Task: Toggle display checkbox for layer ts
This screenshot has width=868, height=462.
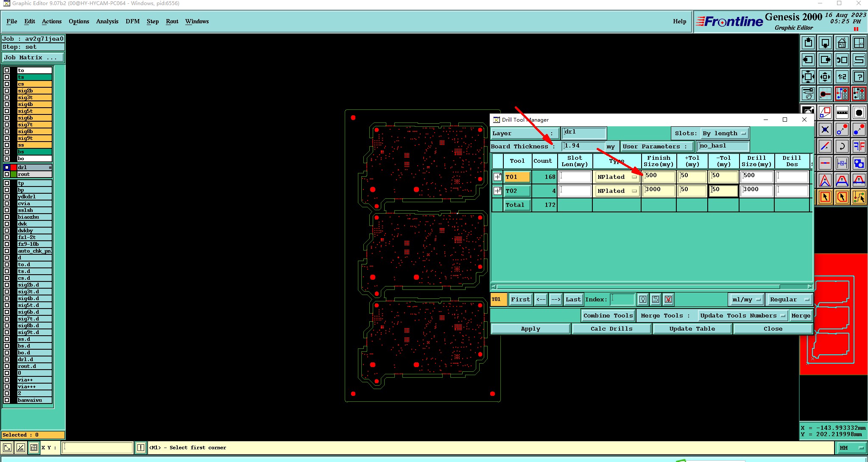Action: tap(7, 77)
